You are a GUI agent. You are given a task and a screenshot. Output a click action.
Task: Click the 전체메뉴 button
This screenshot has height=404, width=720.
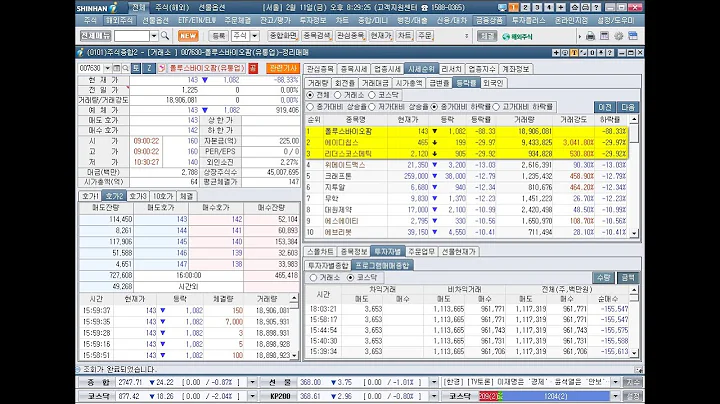pyautogui.click(x=96, y=36)
